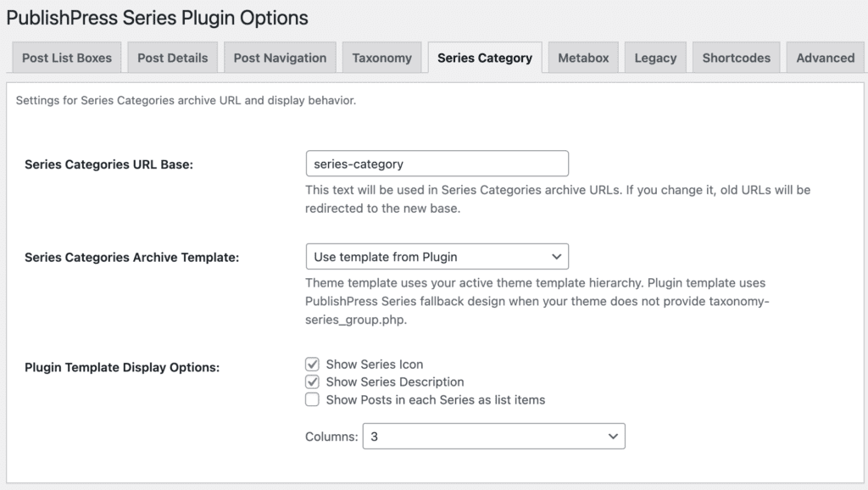Screen dimensions: 868x490
Task: Uncheck Show Series Icon
Action: 312,364
